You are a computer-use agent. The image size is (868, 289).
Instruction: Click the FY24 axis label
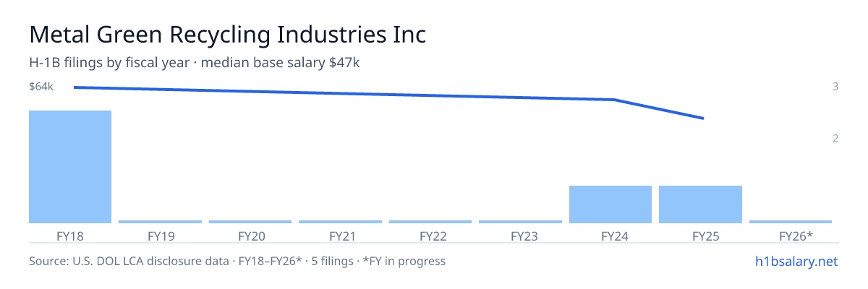610,236
